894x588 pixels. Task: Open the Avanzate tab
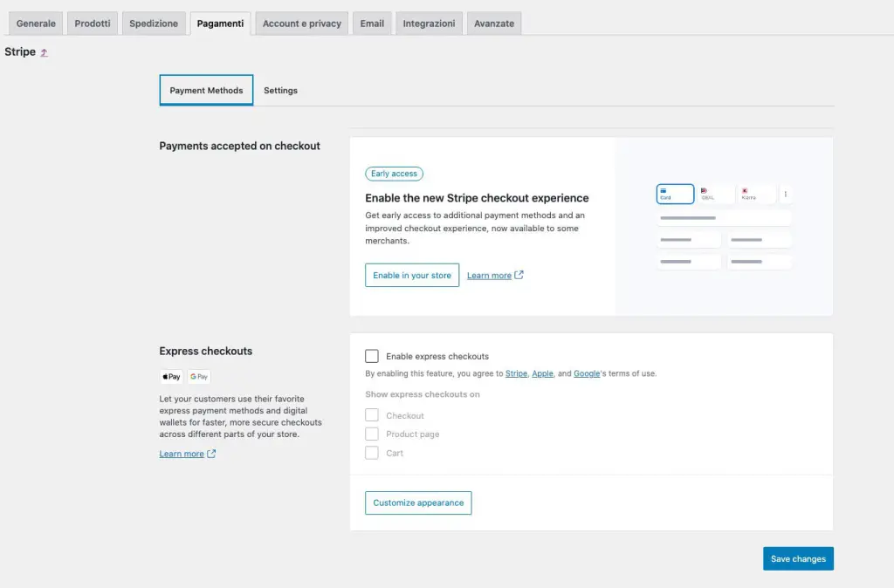(x=494, y=24)
